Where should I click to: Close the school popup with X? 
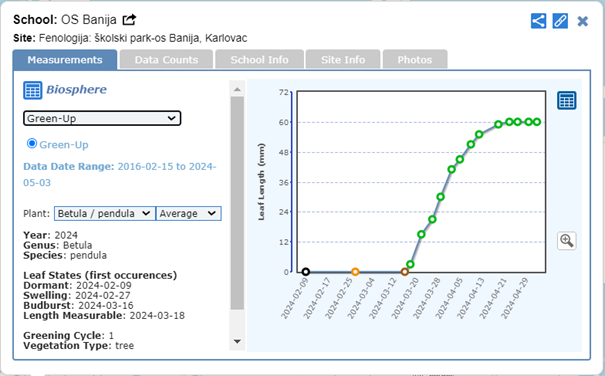[583, 21]
